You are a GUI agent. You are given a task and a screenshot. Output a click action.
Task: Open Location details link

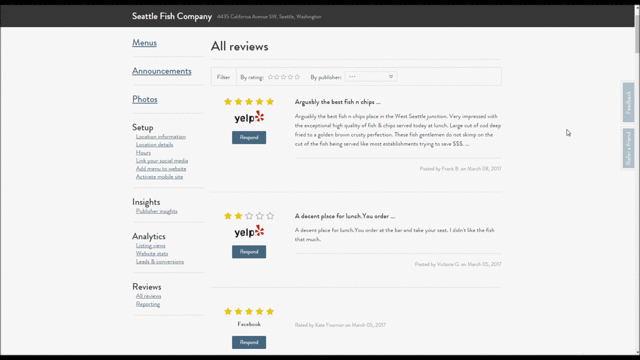154,144
